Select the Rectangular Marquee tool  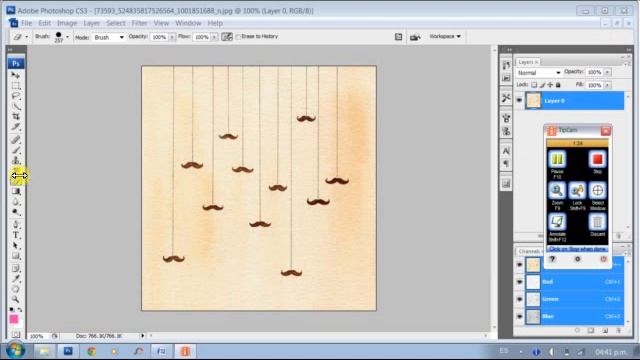pos(16,86)
